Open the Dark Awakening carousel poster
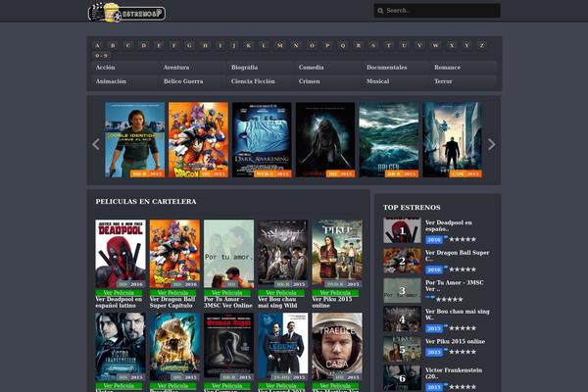This screenshot has height=392, width=588. (262, 139)
